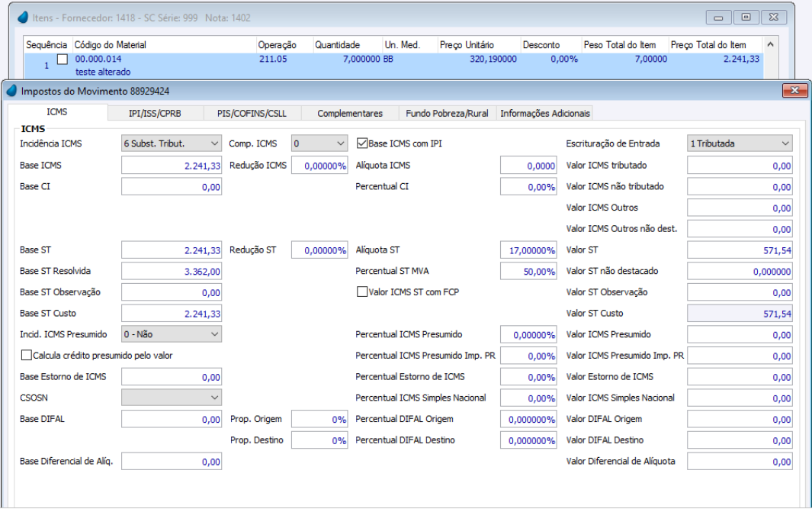Click the water drop icon in Itens title bar

click(x=23, y=17)
